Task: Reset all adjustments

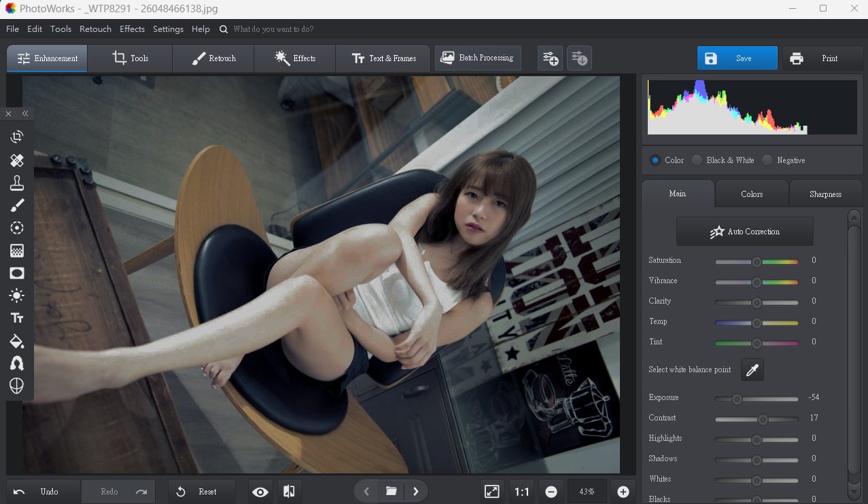Action: click(202, 492)
